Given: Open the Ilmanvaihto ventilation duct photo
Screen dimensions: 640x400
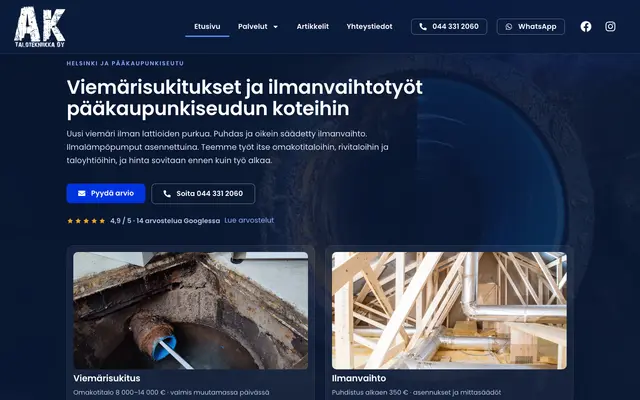Looking at the screenshot, I should click(x=449, y=311).
